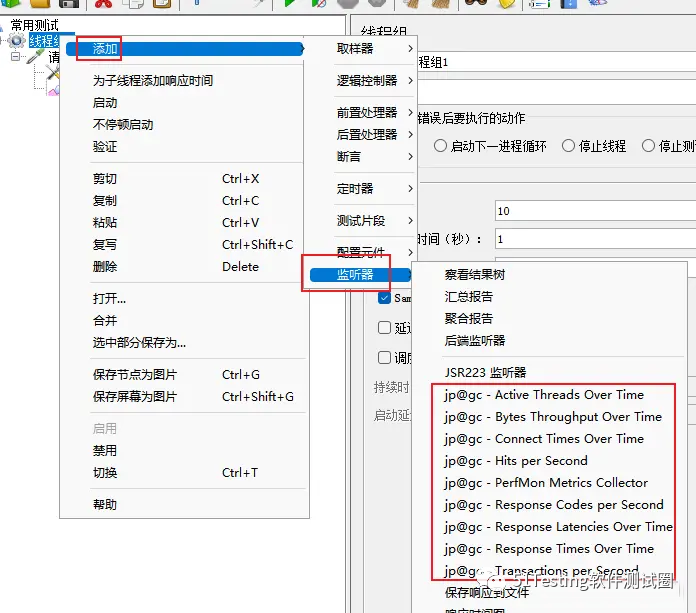Select the 常用测试 test plan root node
This screenshot has height=613, width=696.
click(x=35, y=25)
